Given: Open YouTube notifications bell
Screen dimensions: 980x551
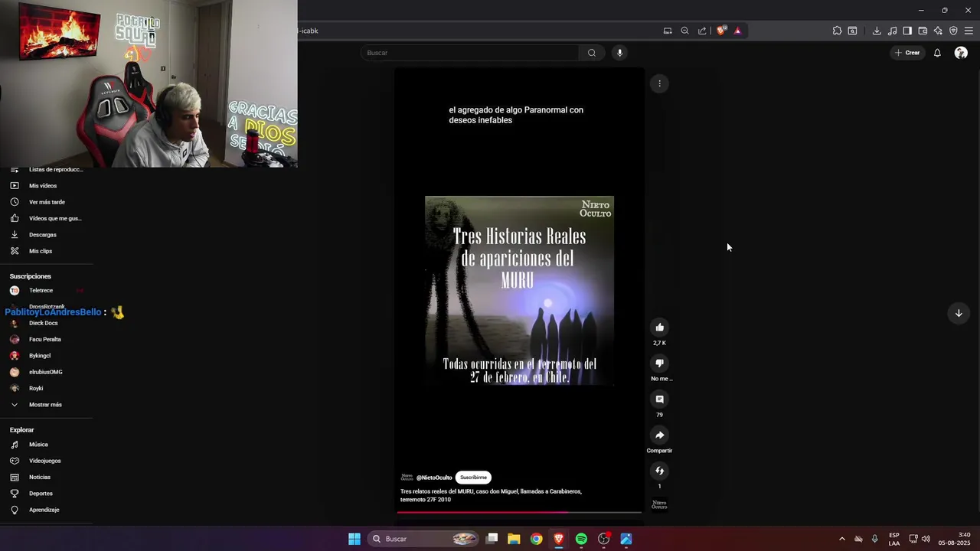Looking at the screenshot, I should (937, 53).
